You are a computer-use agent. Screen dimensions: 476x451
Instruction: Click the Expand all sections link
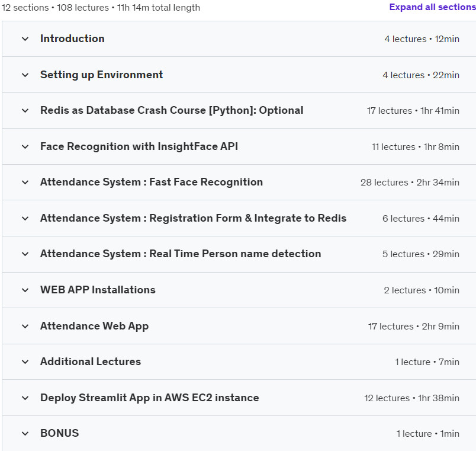click(432, 7)
